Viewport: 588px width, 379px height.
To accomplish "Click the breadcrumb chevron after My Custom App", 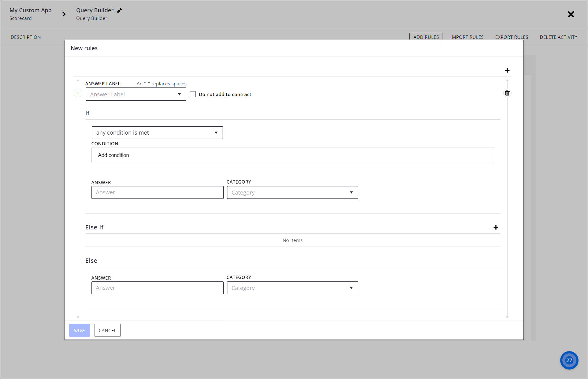I will (64, 14).
